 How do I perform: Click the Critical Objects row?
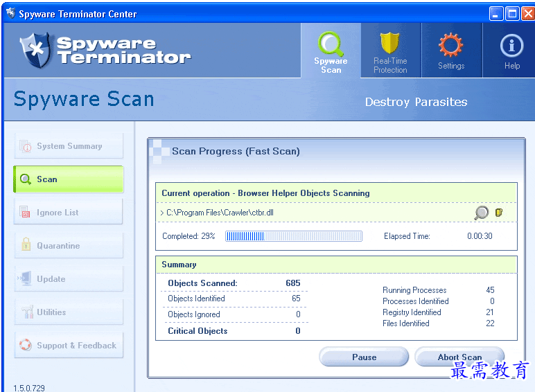pyautogui.click(x=234, y=330)
